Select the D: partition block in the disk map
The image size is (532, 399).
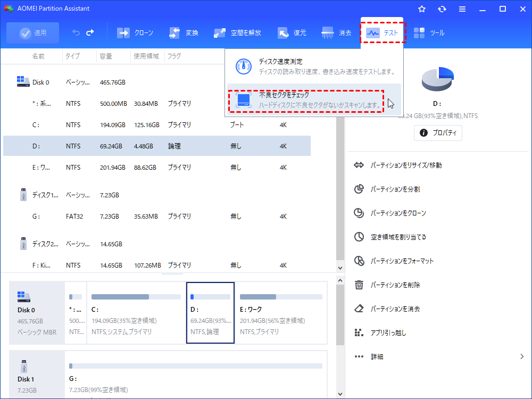coord(210,312)
